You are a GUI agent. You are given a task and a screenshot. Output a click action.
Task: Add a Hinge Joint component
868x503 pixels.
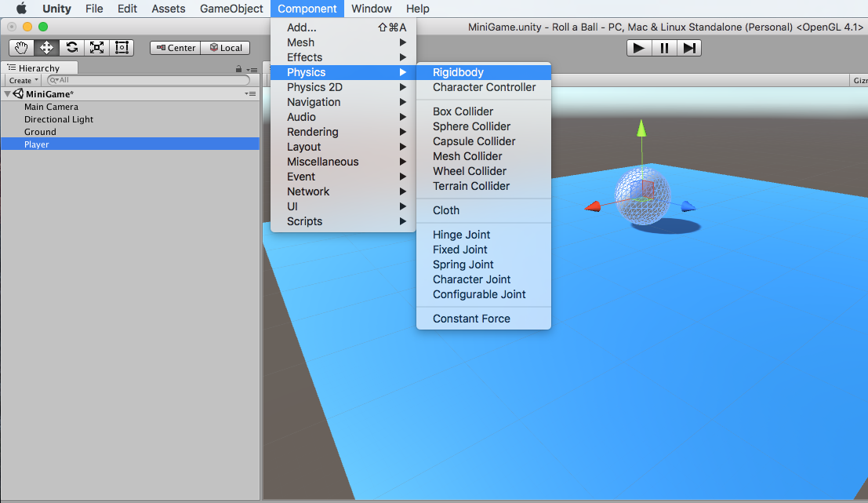click(484, 235)
